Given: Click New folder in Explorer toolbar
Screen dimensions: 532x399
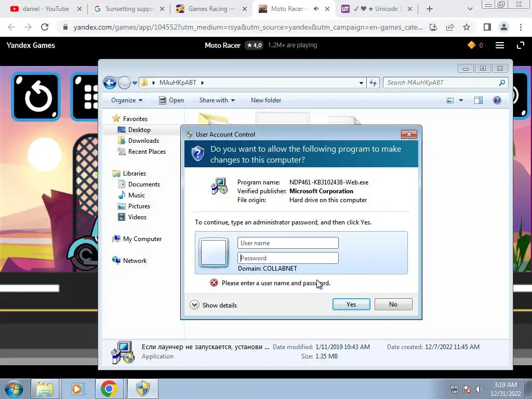Looking at the screenshot, I should coord(266,100).
